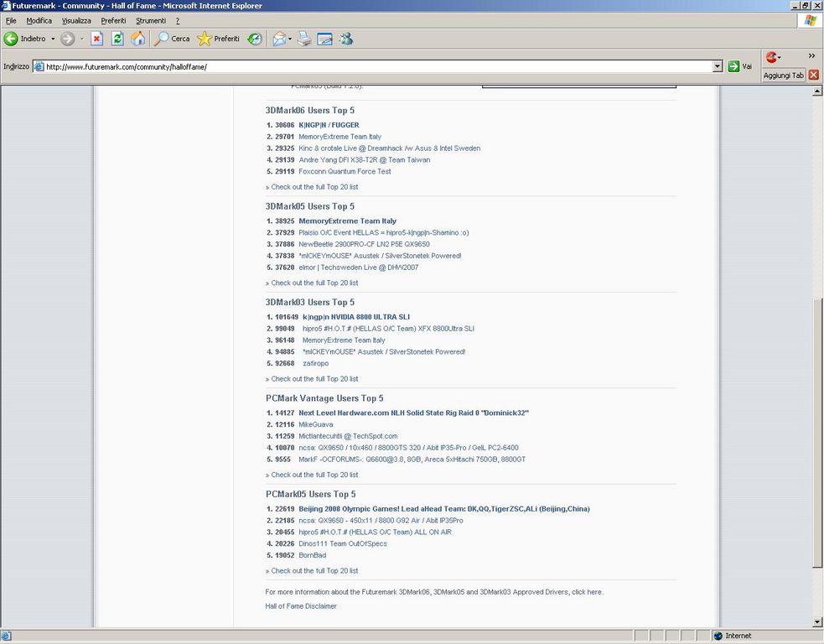Click the vertical scrollbar thumb
Screen dimensions: 824x644
[x=817, y=434]
